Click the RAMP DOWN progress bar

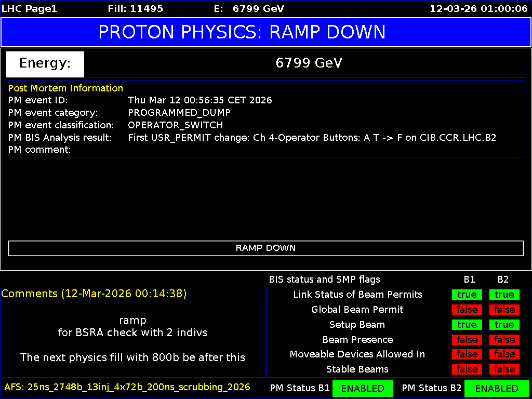pos(265,248)
